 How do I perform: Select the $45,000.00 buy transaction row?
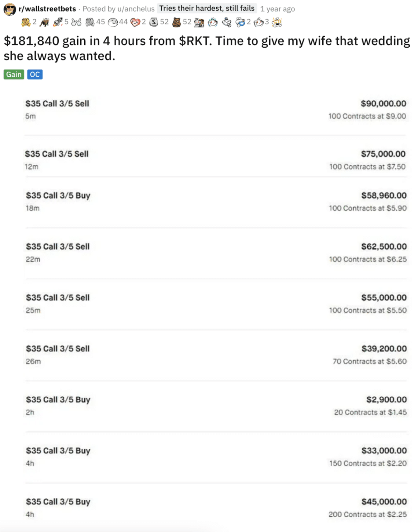[x=216, y=508]
